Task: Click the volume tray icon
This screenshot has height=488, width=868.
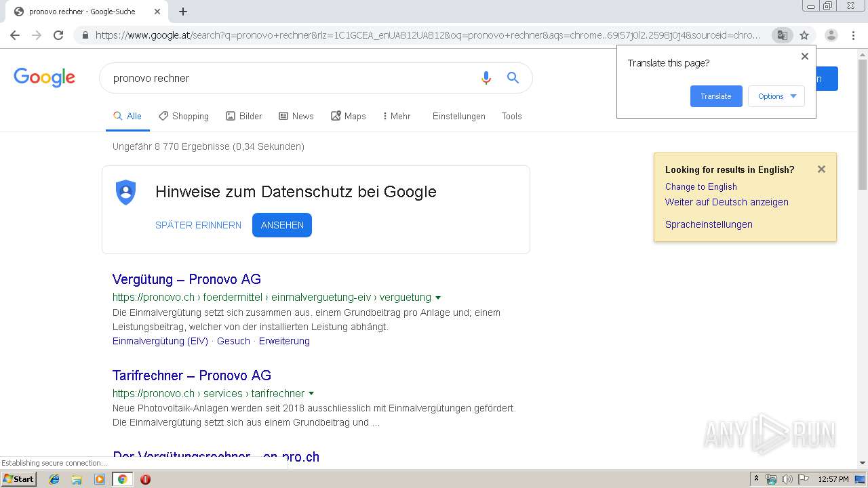Action: click(787, 479)
